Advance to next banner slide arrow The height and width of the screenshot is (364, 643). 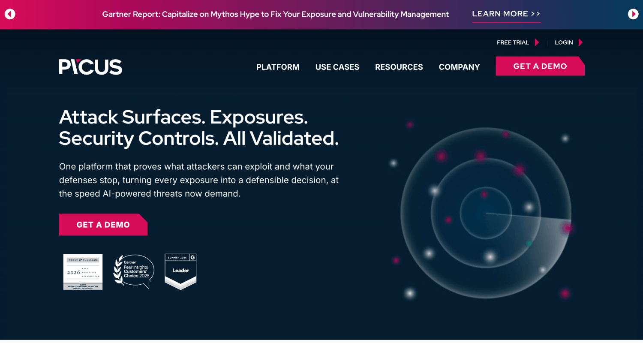[x=633, y=14]
